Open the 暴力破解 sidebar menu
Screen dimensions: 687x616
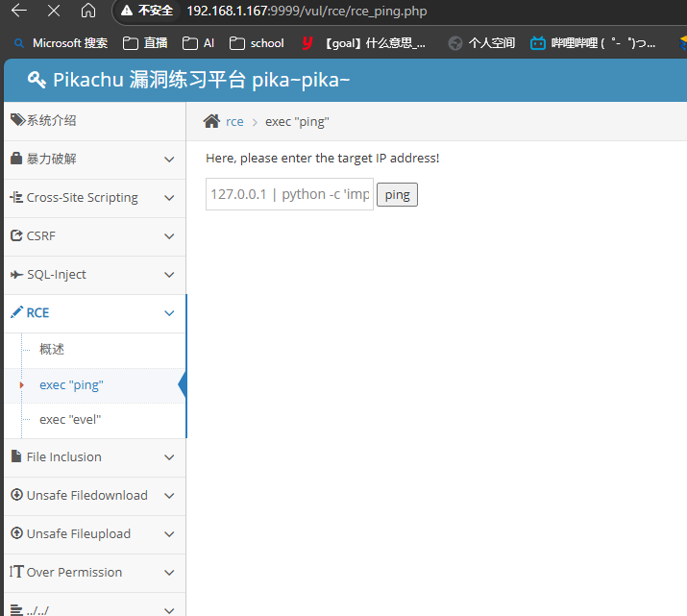pos(94,159)
